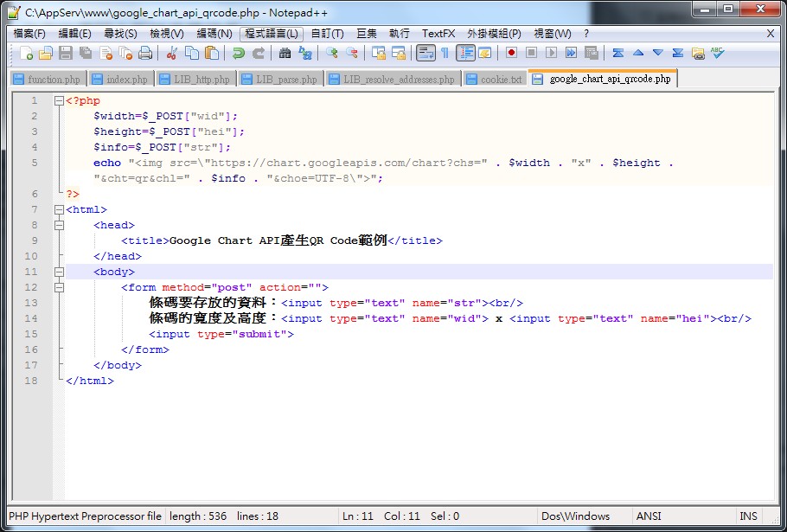The width and height of the screenshot is (787, 532).
Task: Open the ? help menu
Action: click(x=586, y=34)
